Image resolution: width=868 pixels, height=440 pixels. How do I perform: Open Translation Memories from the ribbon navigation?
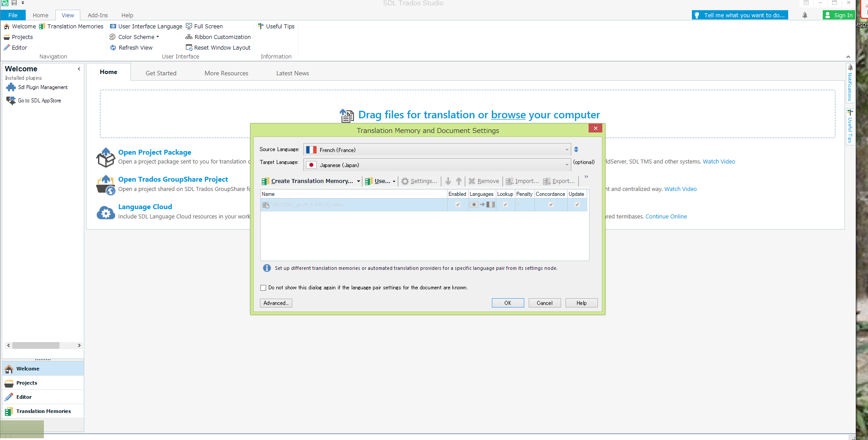tap(71, 27)
